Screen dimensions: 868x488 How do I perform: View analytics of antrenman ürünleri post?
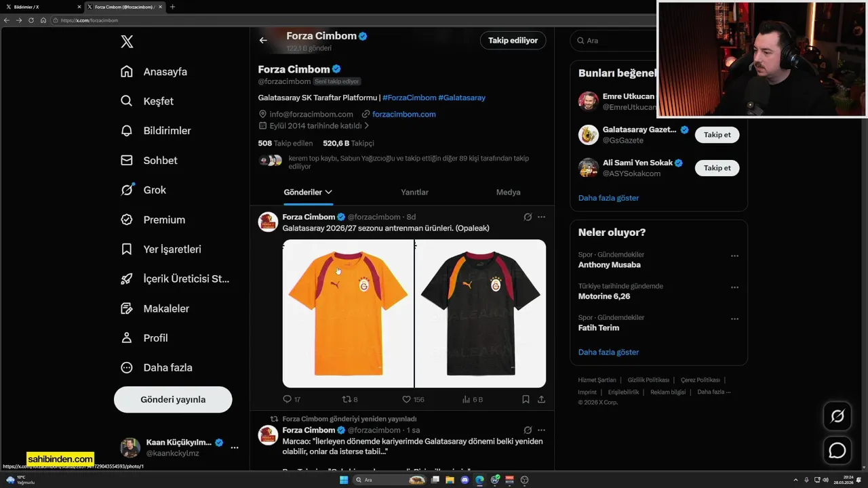[466, 399]
